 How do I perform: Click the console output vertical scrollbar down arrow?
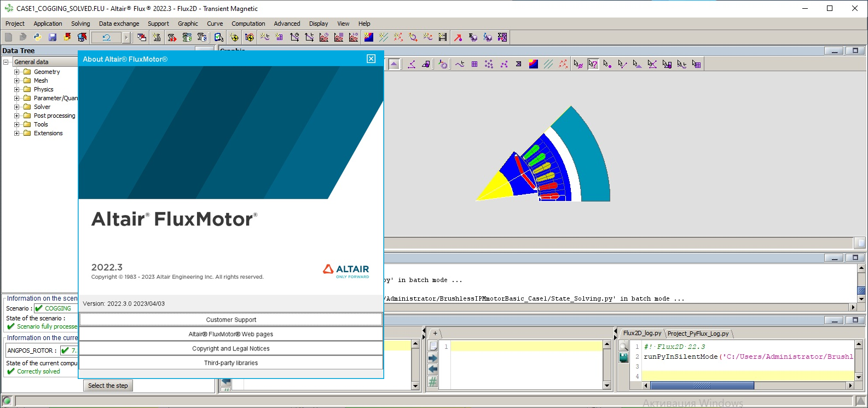coord(861,299)
